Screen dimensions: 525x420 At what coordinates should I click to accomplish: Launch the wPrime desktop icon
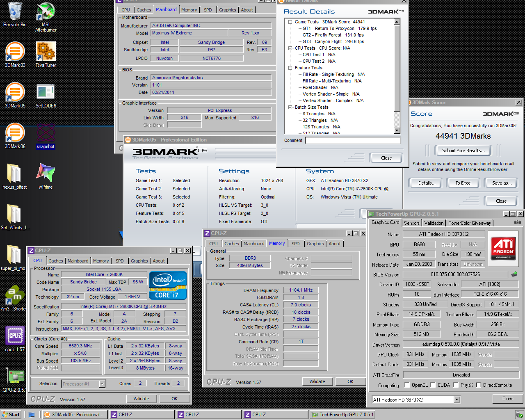pos(46,176)
